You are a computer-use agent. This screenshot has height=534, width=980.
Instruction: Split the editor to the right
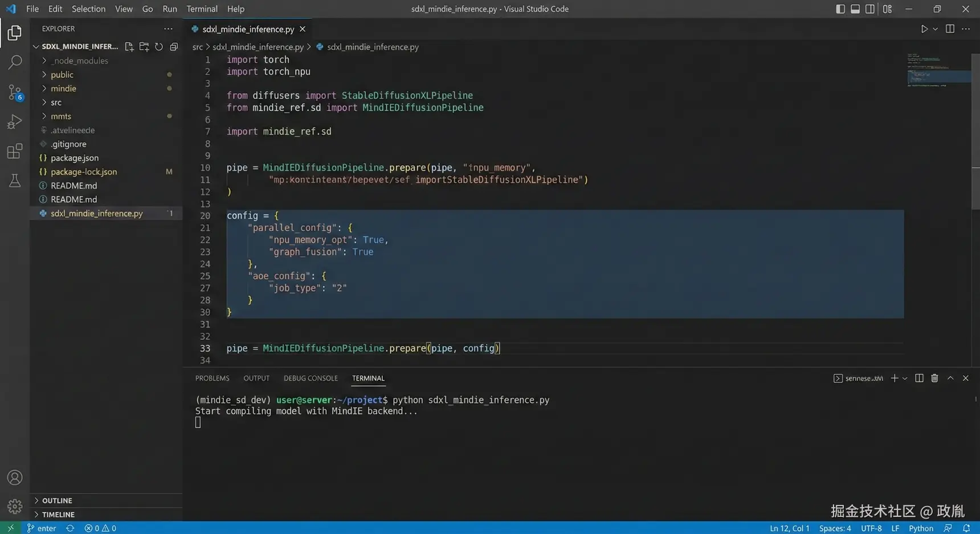(x=950, y=29)
